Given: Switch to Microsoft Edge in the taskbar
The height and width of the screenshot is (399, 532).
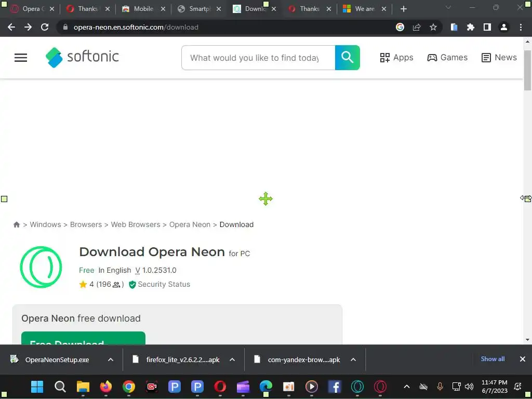Looking at the screenshot, I should (x=266, y=387).
